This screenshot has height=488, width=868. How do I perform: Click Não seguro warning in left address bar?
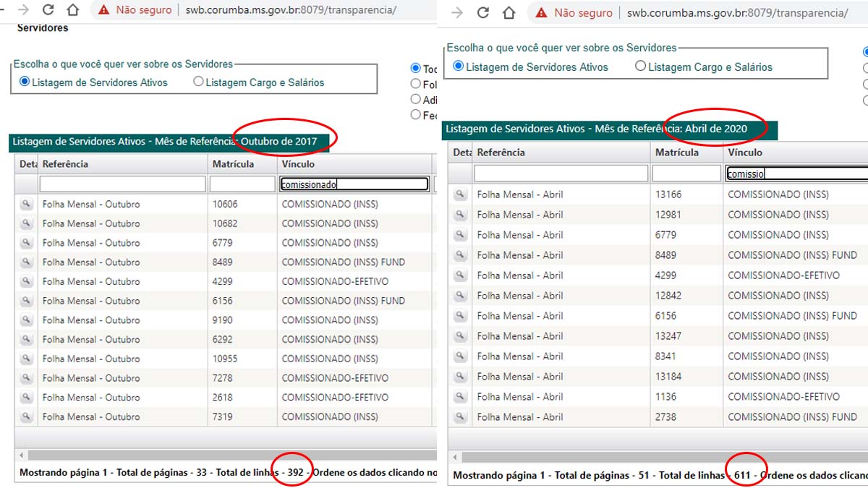click(135, 10)
